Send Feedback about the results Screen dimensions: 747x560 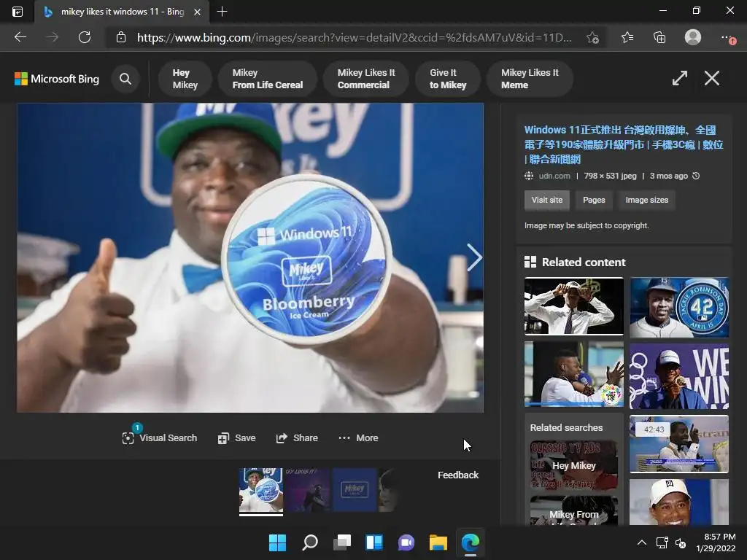point(458,475)
